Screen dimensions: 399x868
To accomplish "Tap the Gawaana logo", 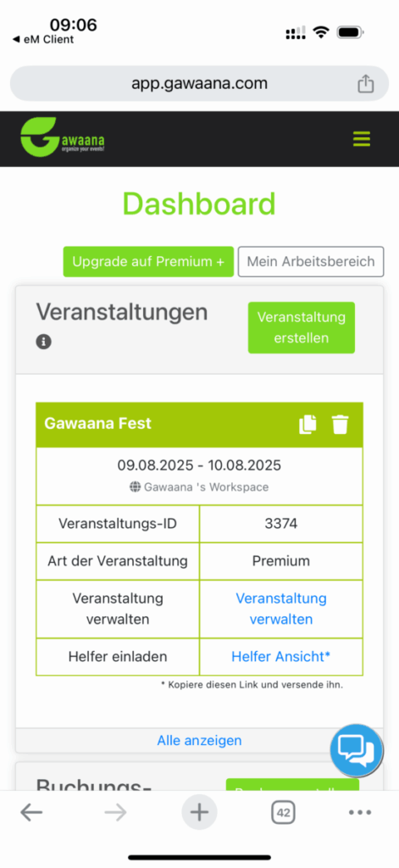I will click(x=63, y=137).
